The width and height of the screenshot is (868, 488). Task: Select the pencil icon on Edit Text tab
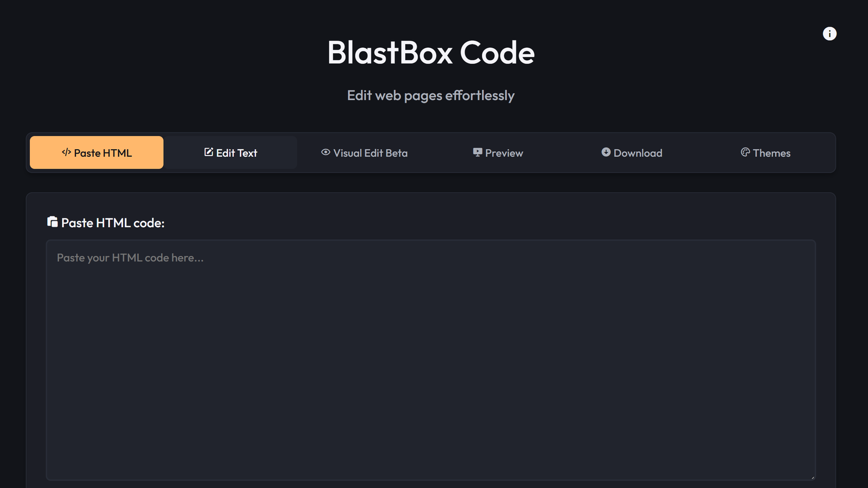coord(208,152)
